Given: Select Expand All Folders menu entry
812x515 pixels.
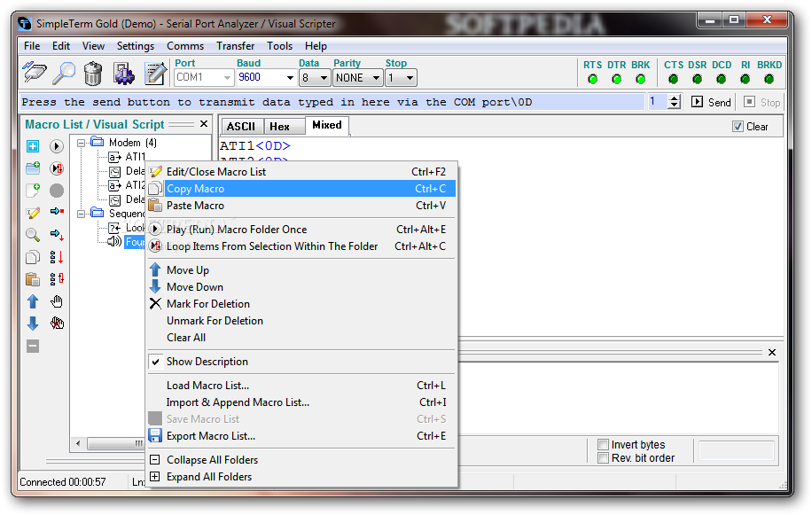Looking at the screenshot, I should (x=301, y=477).
